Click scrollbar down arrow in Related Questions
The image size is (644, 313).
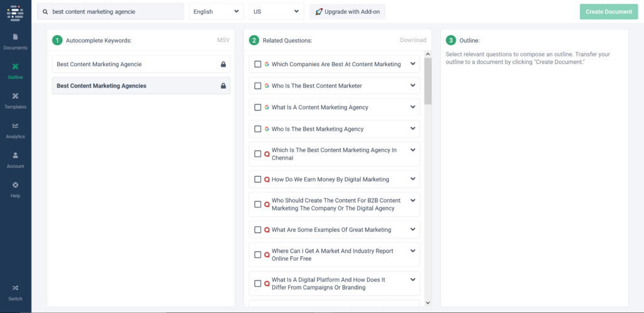coord(428,303)
